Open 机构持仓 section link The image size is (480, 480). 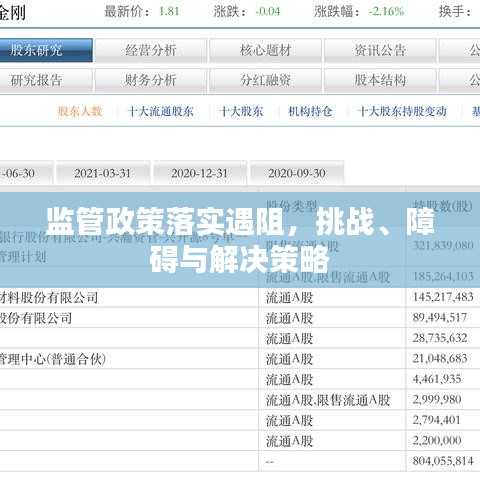(x=310, y=111)
